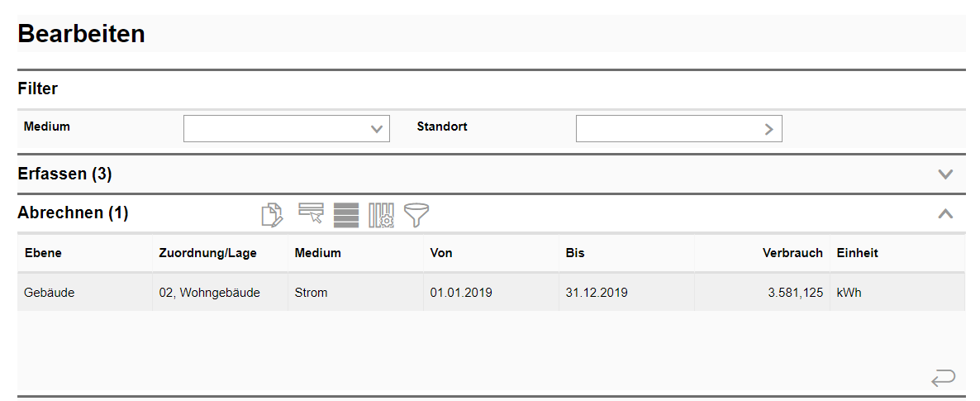Click the Verbrauch column header
This screenshot has width=980, height=401.
pos(792,253)
